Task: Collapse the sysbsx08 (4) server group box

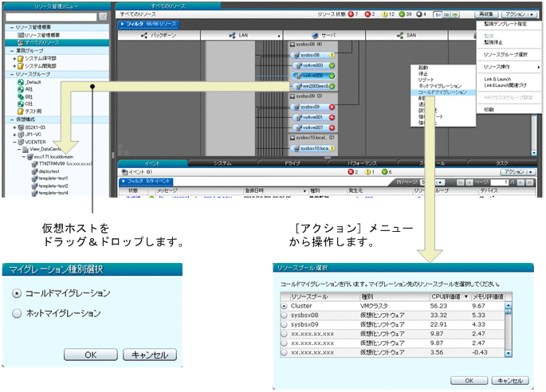Action: [293, 45]
